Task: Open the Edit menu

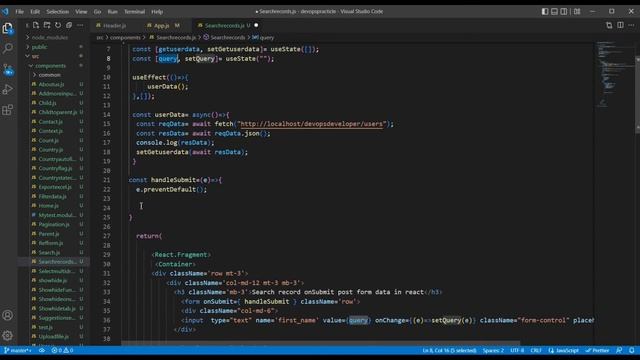Action: (x=35, y=11)
